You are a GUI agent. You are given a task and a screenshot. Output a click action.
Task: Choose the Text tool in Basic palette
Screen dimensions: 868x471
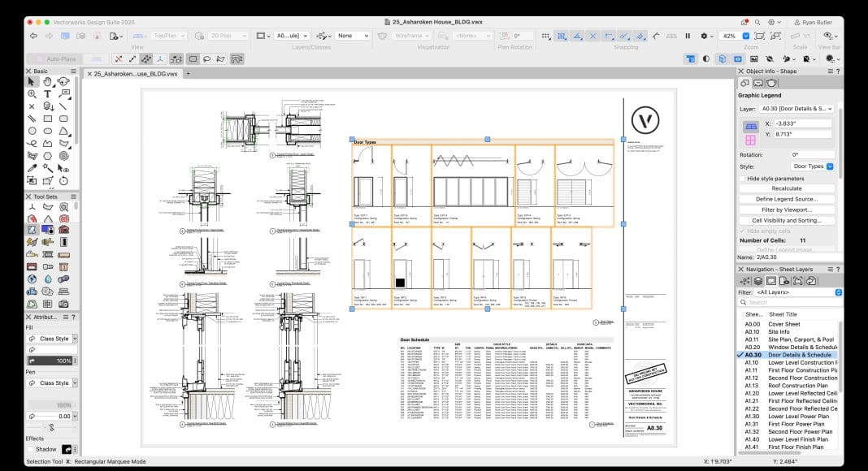(48, 94)
